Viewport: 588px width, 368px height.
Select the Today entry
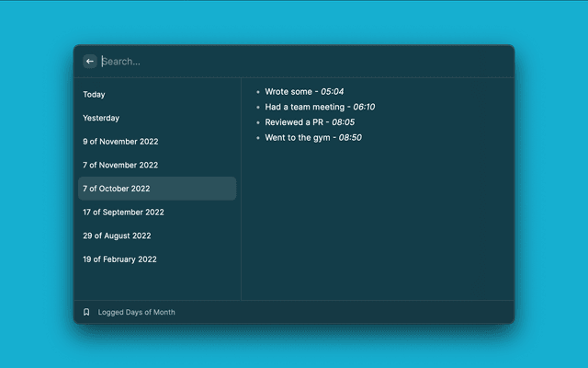tap(94, 95)
